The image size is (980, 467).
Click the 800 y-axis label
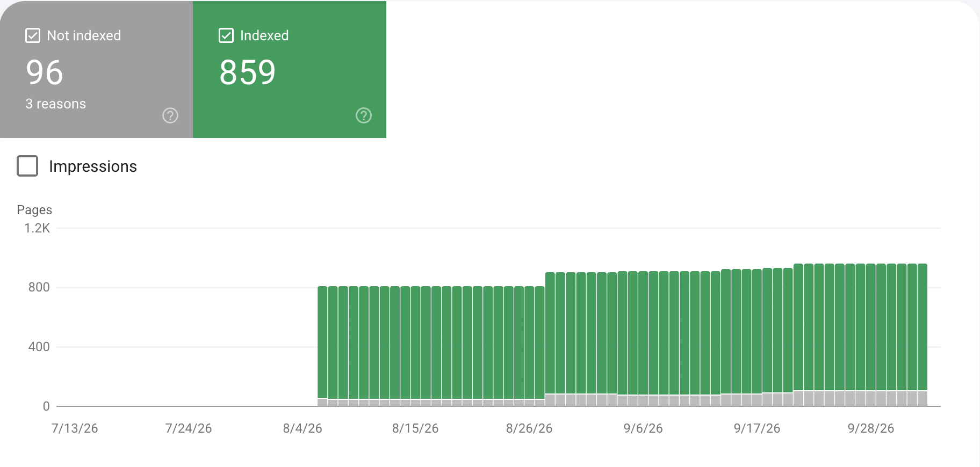[39, 287]
